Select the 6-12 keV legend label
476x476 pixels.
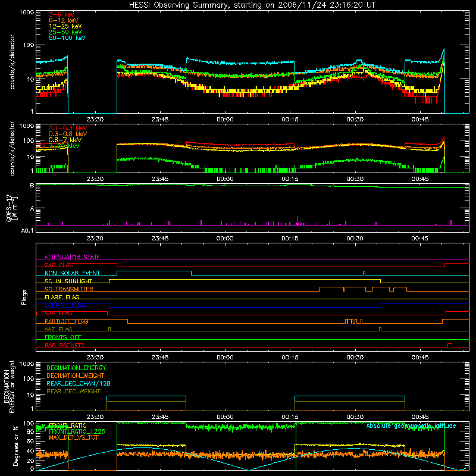point(64,20)
